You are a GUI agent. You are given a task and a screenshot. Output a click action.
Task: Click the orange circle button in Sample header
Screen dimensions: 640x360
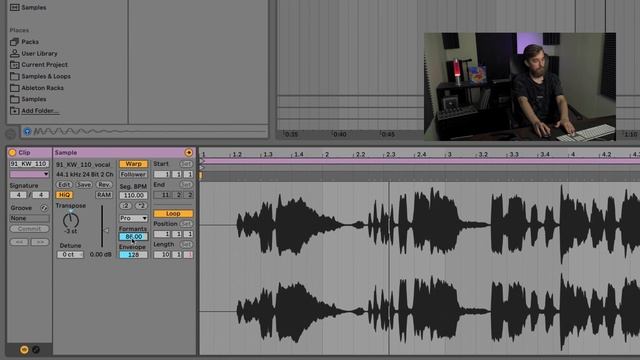pyautogui.click(x=189, y=152)
